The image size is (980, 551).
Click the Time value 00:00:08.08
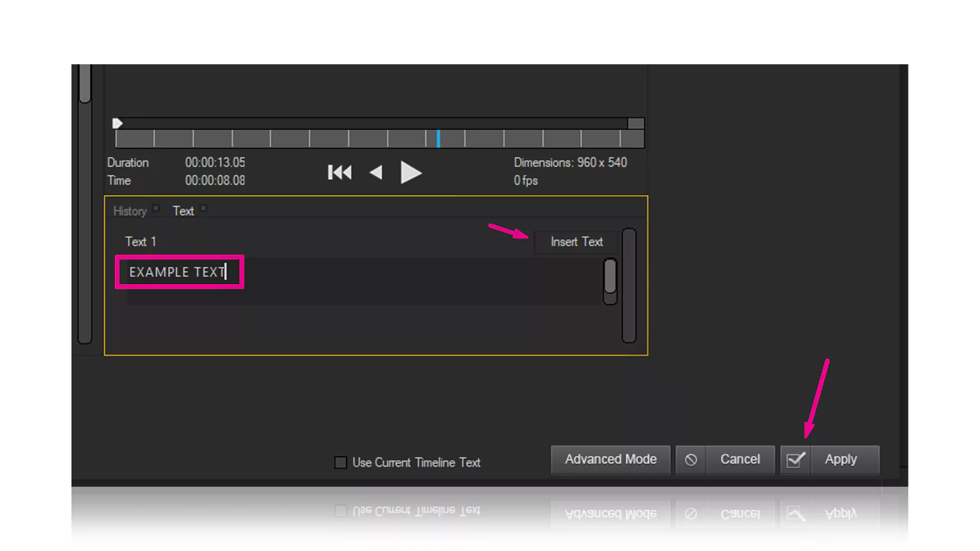tap(215, 181)
